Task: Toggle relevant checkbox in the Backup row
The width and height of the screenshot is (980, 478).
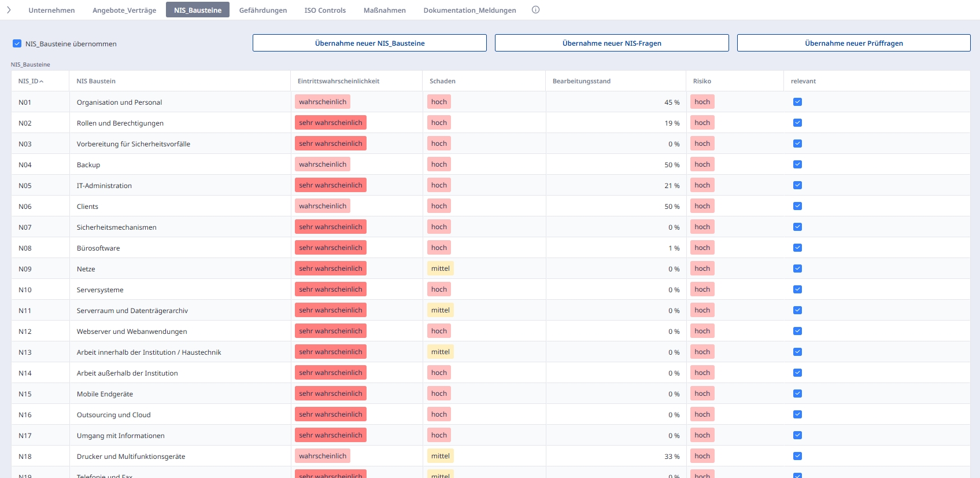Action: 797,164
